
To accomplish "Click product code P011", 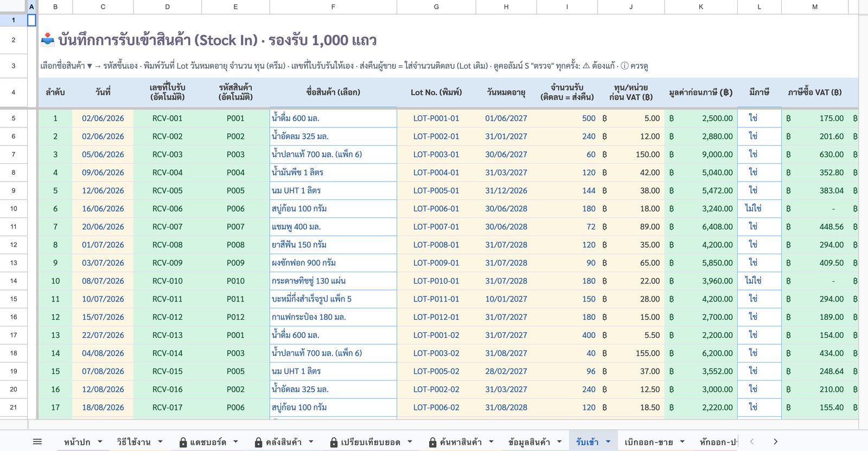I will (235, 299).
